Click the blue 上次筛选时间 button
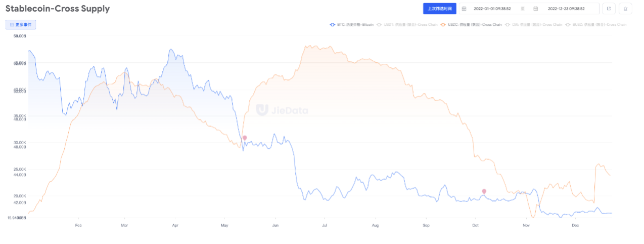The image size is (644, 244). (440, 9)
